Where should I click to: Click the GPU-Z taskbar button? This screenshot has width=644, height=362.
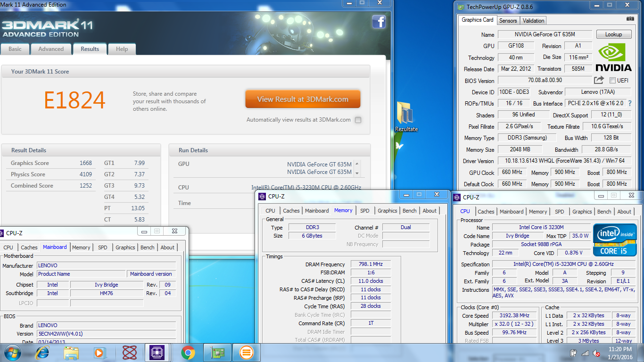[x=217, y=353]
